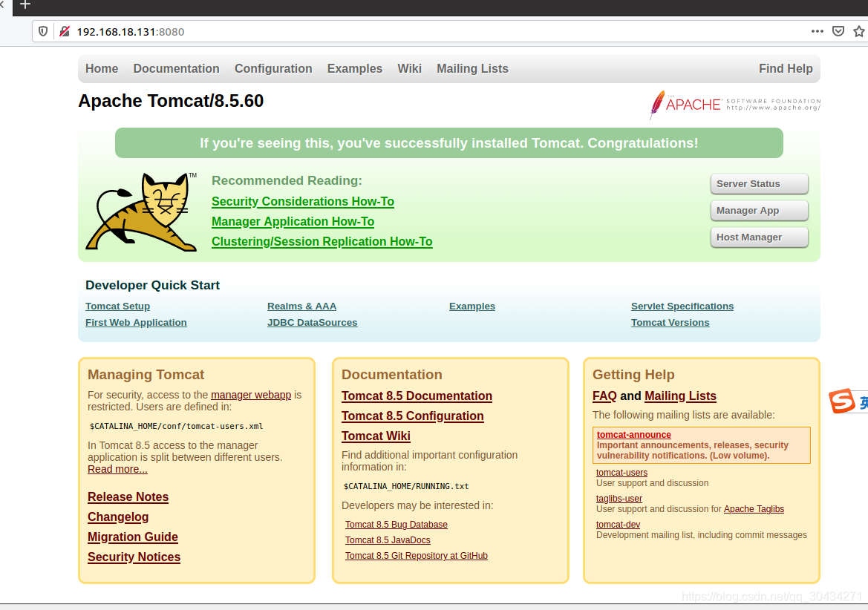Click Find Help in the navigation bar

(786, 68)
